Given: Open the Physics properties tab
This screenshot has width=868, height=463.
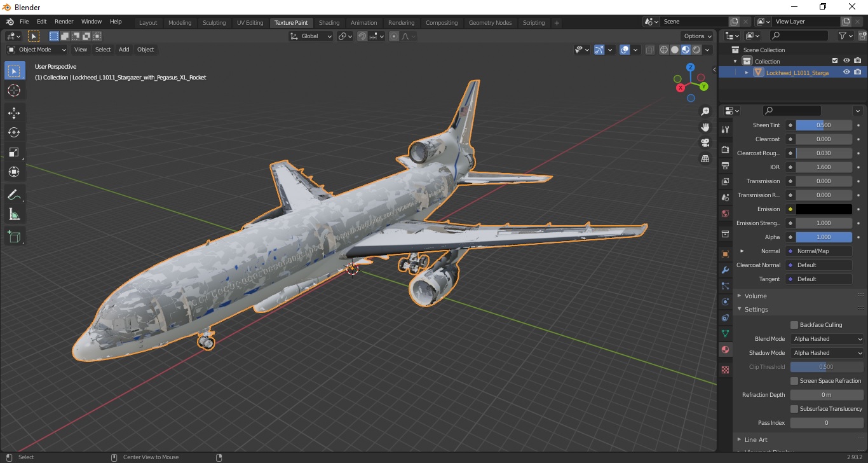Looking at the screenshot, I should click(725, 301).
